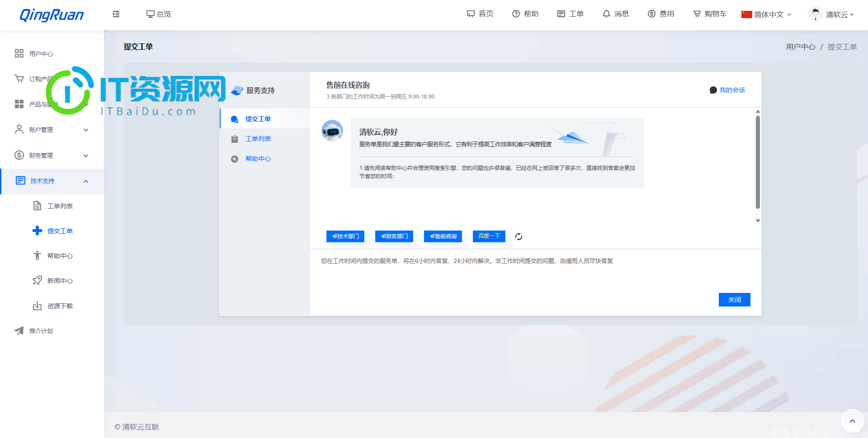Screen dimensions: 868x438
Task: Click the back-to-top arrow button
Action: pos(852,421)
